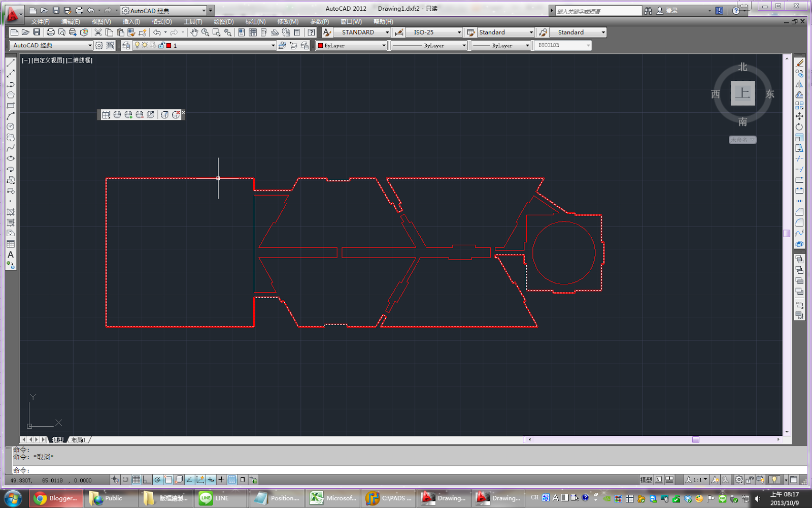The width and height of the screenshot is (812, 508).
Task: Open the 修改(M) menu
Action: tap(288, 22)
